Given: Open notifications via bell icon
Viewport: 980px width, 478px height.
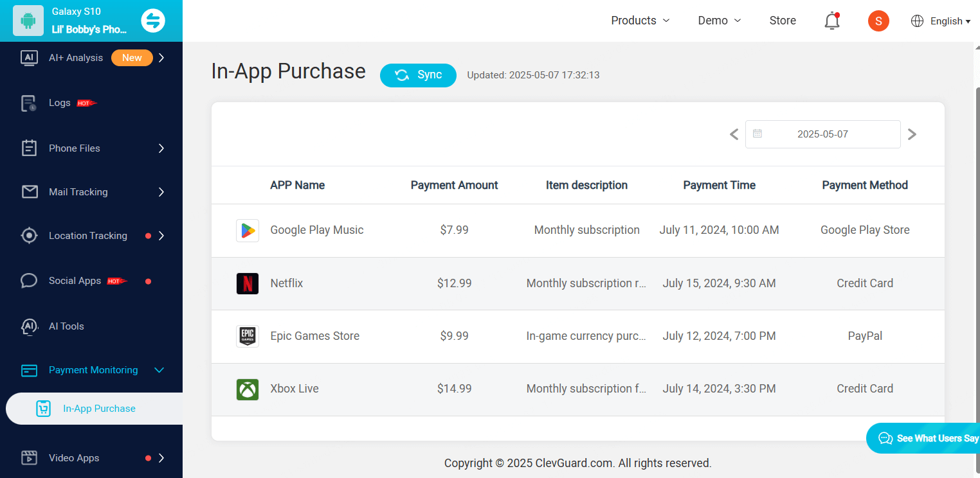Looking at the screenshot, I should click(x=832, y=21).
